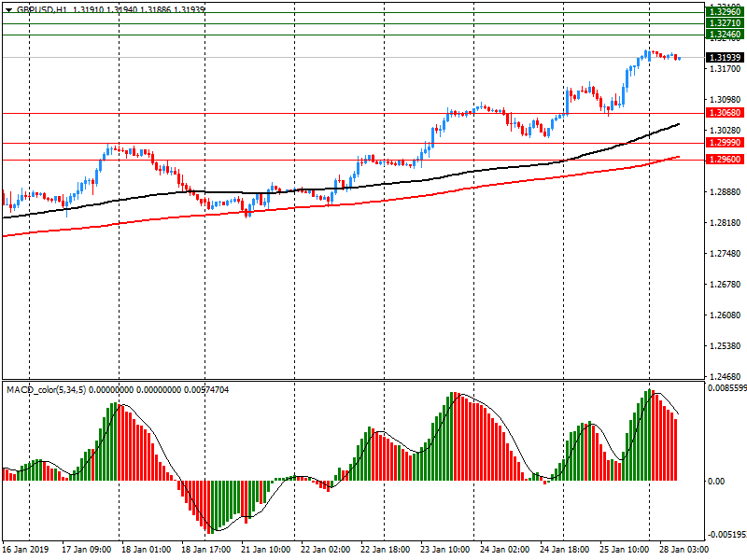Click the MACD scale value 0.0085599
The height and width of the screenshot is (560, 747).
point(727,388)
